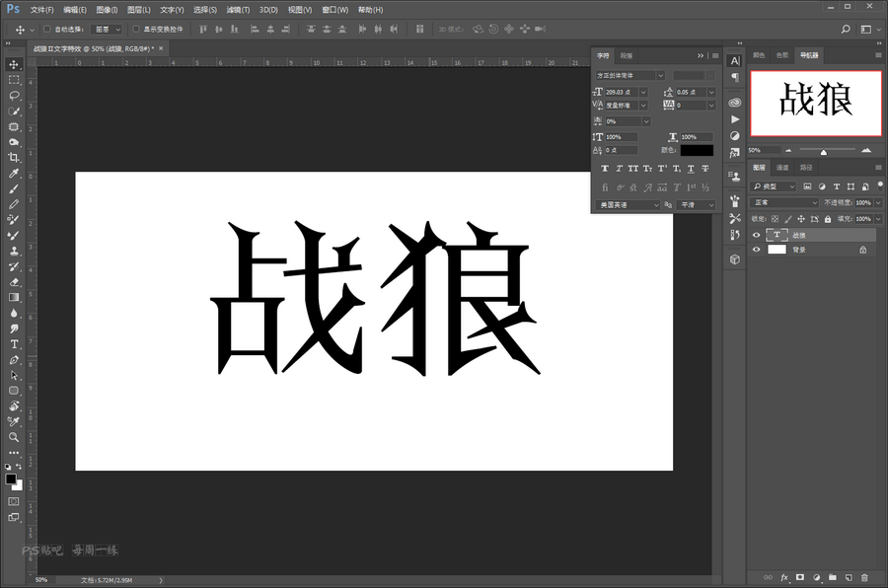
Task: Open the 滤镜(T) menu
Action: point(238,10)
